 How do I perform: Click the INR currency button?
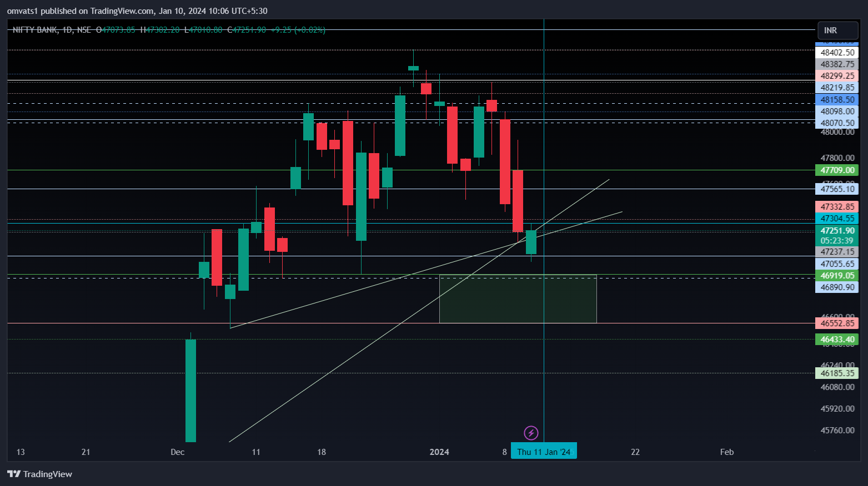tap(837, 31)
